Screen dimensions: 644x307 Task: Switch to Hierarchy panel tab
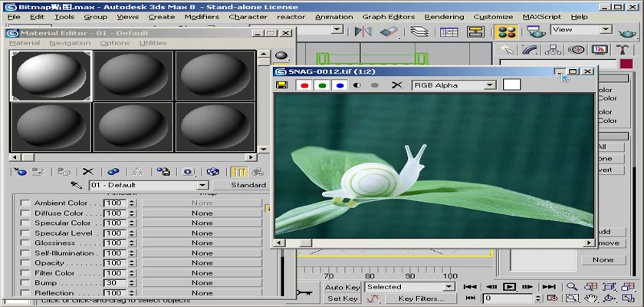coord(554,50)
